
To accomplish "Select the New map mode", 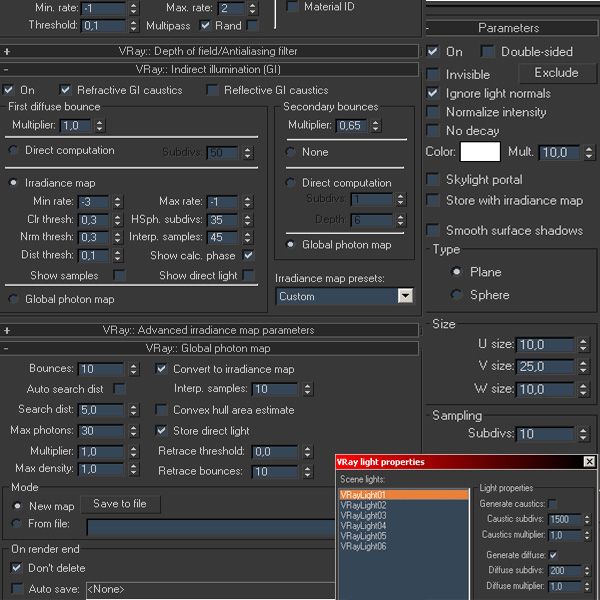I will 17,506.
